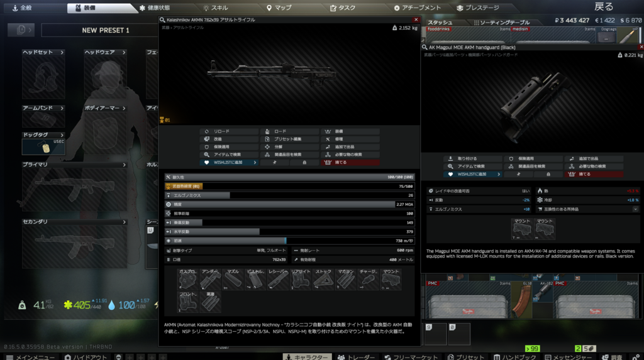The image size is (644, 360).
Task: Click the AK-102 item in stash
Action: point(543,292)
